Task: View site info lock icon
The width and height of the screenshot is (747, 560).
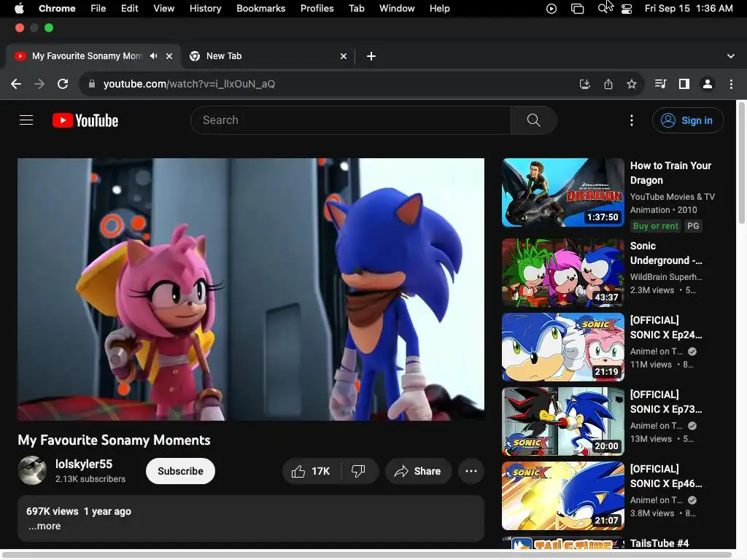Action: 92,84
